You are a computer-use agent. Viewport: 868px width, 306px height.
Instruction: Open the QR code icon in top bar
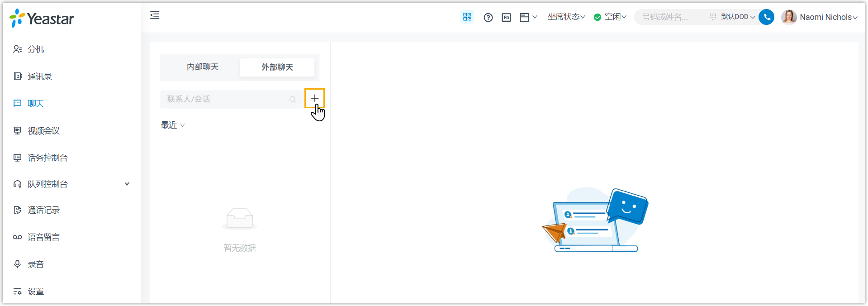pyautogui.click(x=467, y=17)
